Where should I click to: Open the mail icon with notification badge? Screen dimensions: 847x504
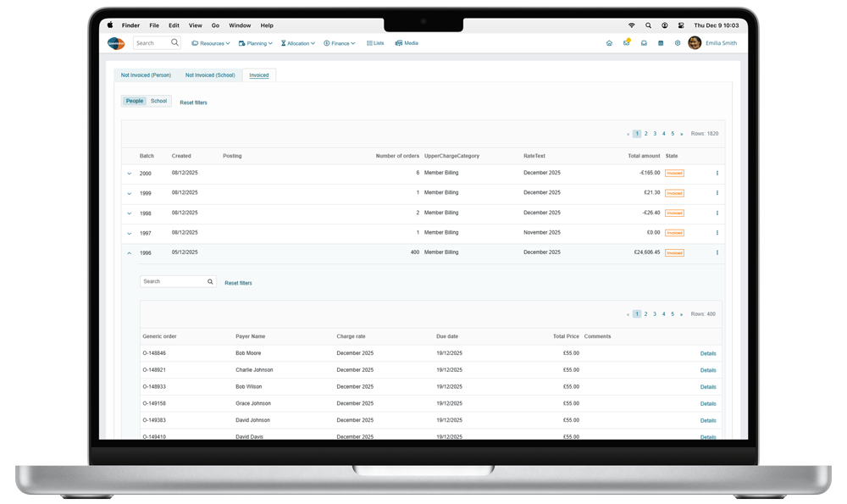coord(627,42)
